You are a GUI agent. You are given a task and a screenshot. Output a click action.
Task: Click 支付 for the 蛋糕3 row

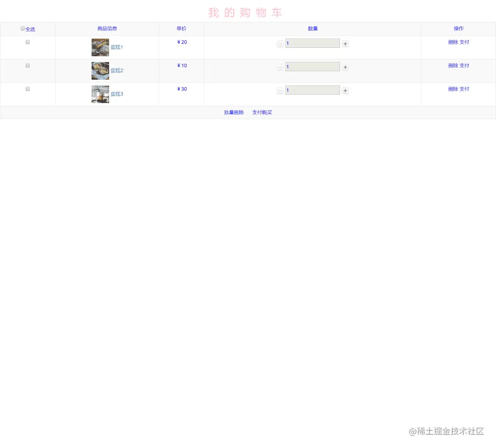pos(464,89)
